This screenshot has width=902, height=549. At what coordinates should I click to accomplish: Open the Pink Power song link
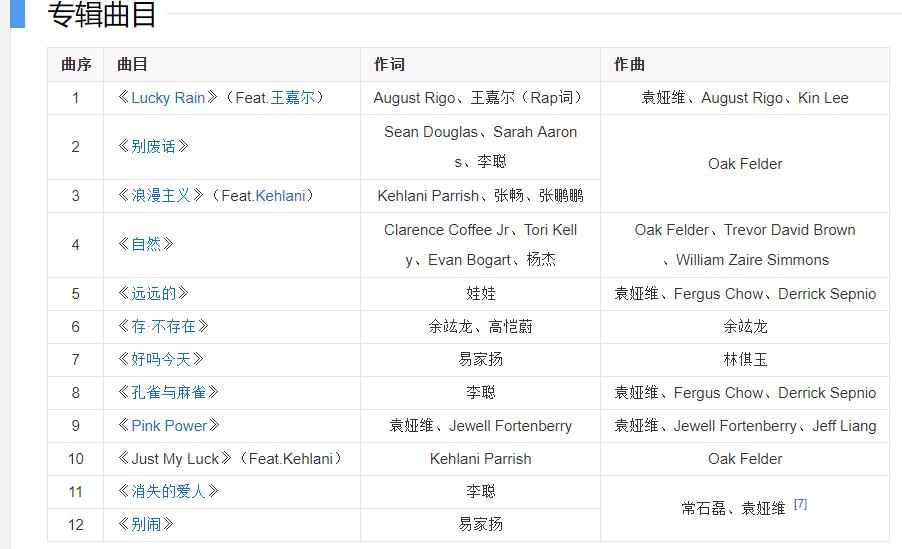click(169, 426)
